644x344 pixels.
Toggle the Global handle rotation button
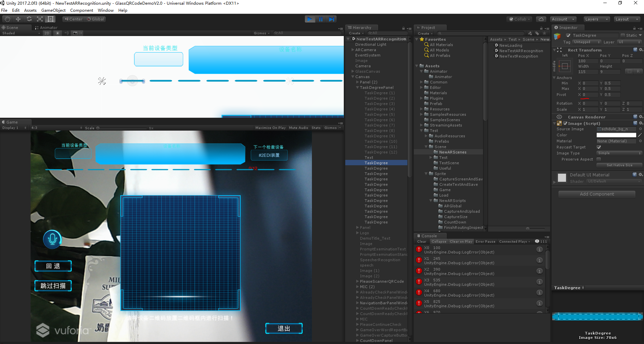point(95,19)
